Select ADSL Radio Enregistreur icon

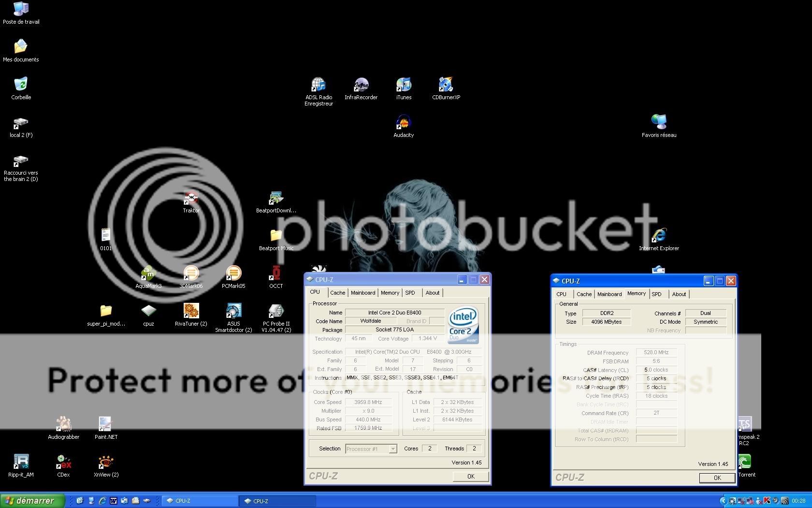click(x=319, y=91)
